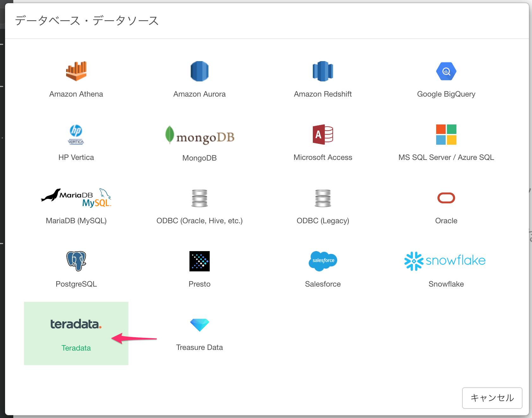The height and width of the screenshot is (418, 532).
Task: Click the HP Vertica label
Action: click(76, 157)
